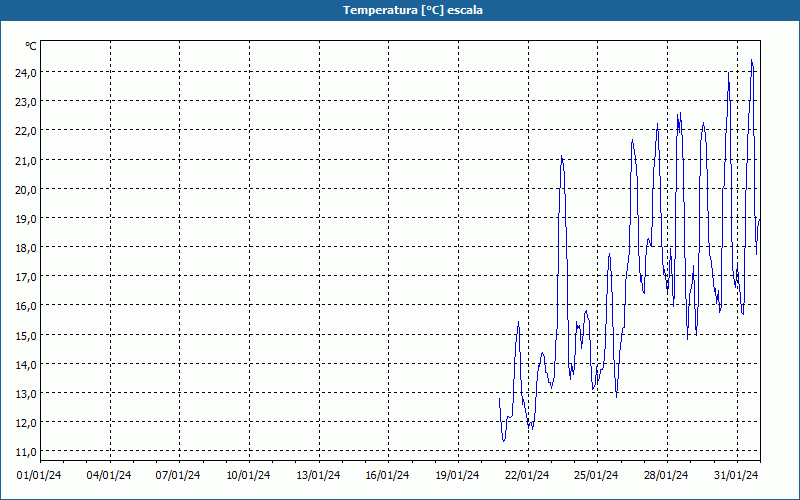This screenshot has width=800, height=500.
Task: Select the 13,0 y-axis value
Action: tap(26, 393)
